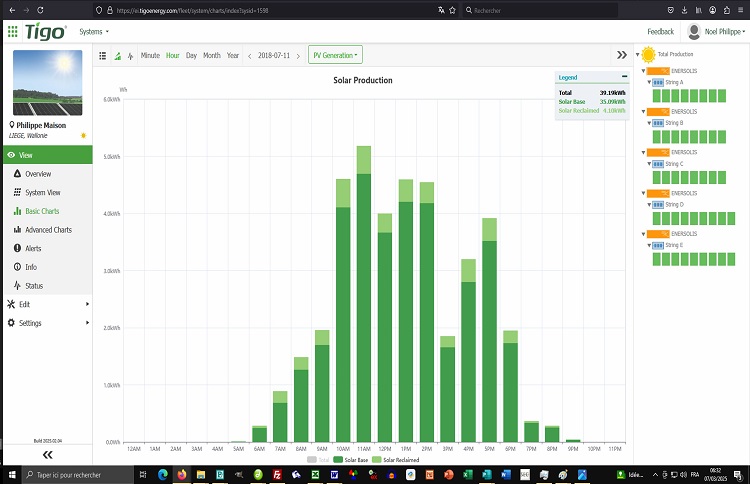The width and height of the screenshot is (750, 484).
Task: Open System View from the sidebar
Action: coord(42,192)
